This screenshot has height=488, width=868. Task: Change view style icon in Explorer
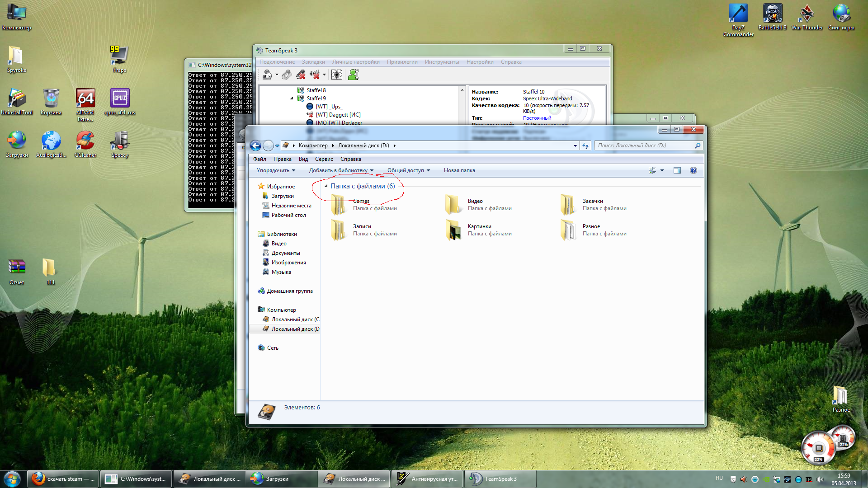coord(652,170)
